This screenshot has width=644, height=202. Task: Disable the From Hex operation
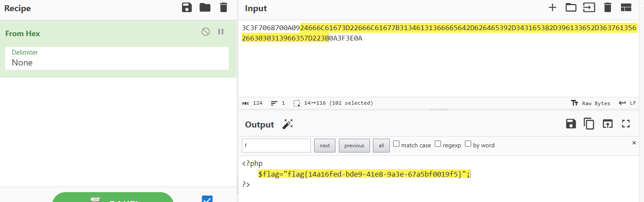206,31
